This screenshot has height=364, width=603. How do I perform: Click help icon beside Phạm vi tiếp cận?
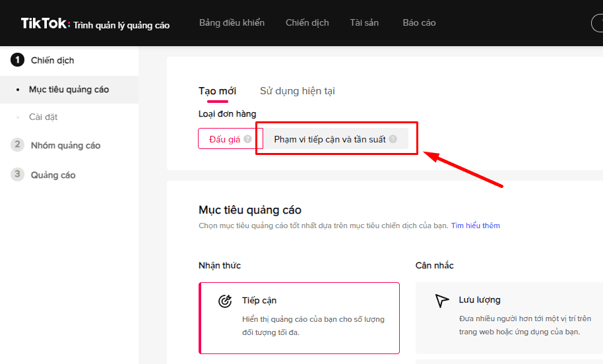[393, 139]
